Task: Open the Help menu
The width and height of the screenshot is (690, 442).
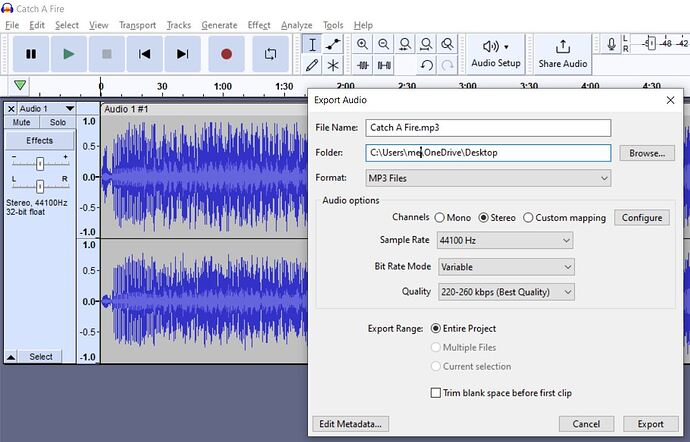Action: click(x=363, y=25)
